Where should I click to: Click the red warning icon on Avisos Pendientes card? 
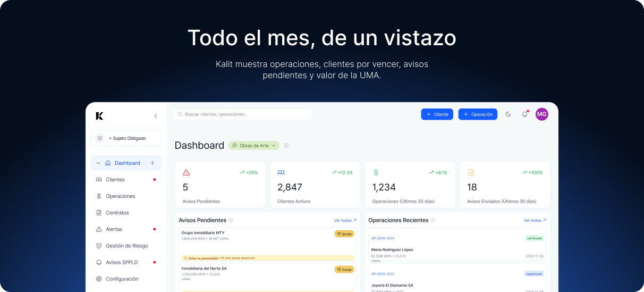coord(186,172)
